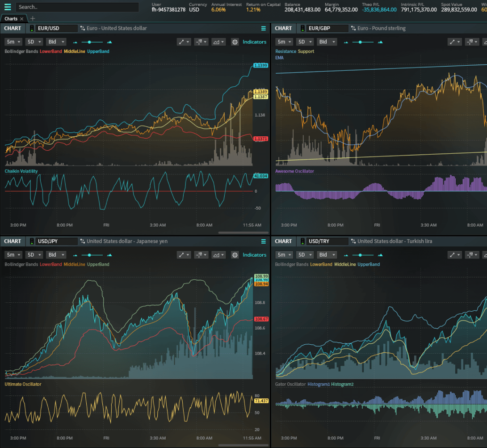Click MiddleLine legend on EUR/USD chart
The height and width of the screenshot is (448, 487).
[x=74, y=51]
